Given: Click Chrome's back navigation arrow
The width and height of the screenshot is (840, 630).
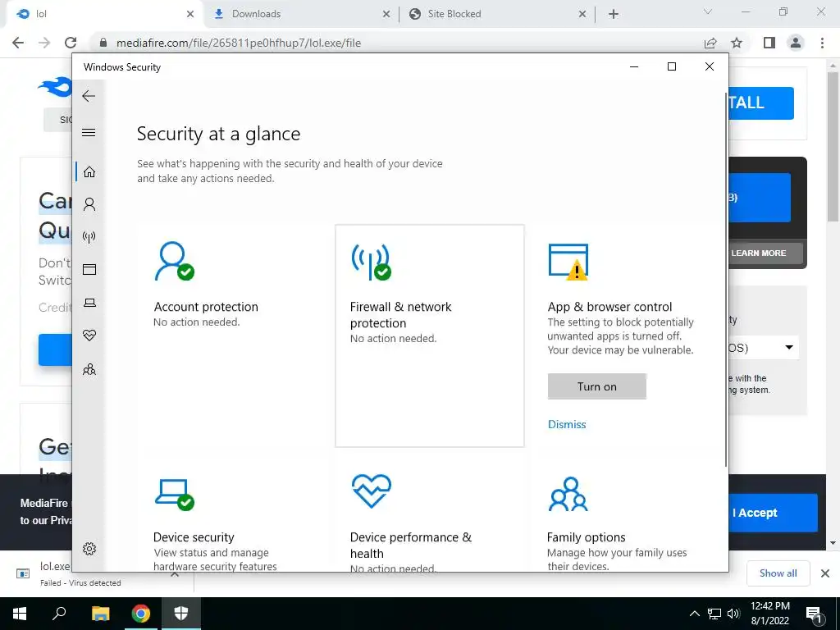Looking at the screenshot, I should [18, 43].
